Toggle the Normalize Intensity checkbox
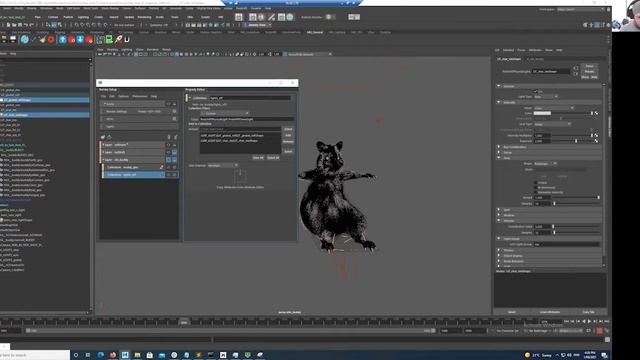640x360 pixels. [x=536, y=192]
